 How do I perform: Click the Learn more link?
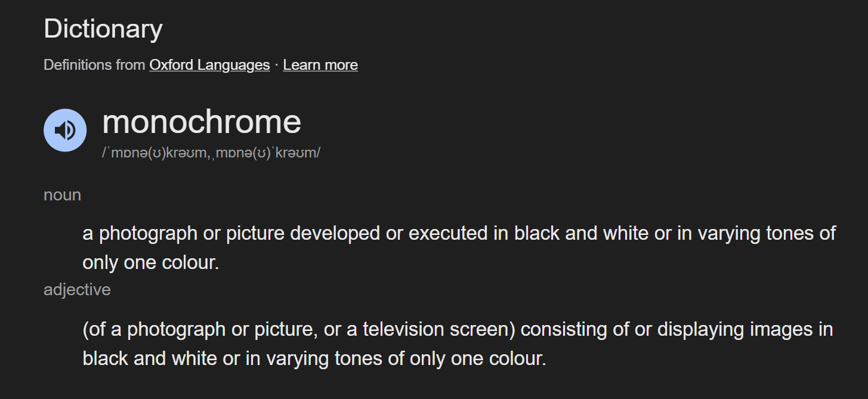320,65
